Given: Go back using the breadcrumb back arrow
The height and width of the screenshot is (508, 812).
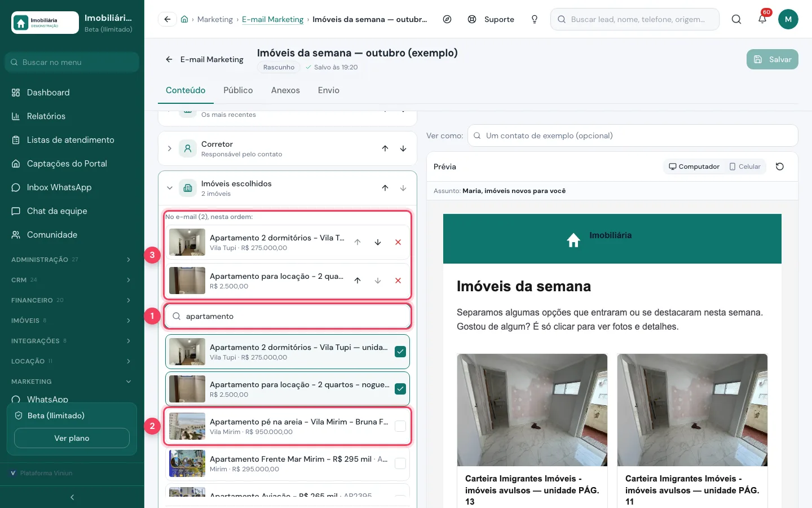Looking at the screenshot, I should 167,19.
